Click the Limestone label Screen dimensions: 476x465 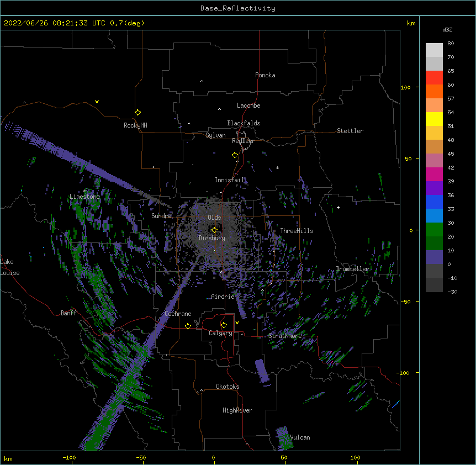tap(84, 197)
